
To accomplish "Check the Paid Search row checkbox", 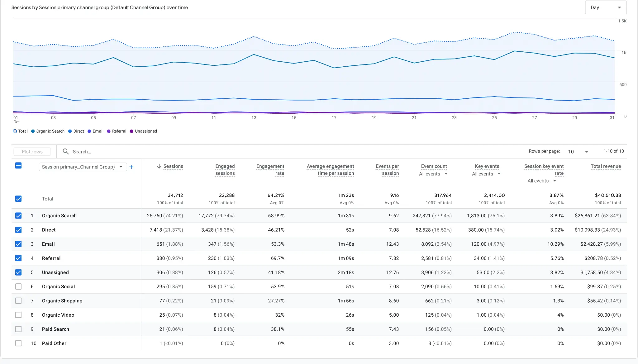I will point(18,329).
